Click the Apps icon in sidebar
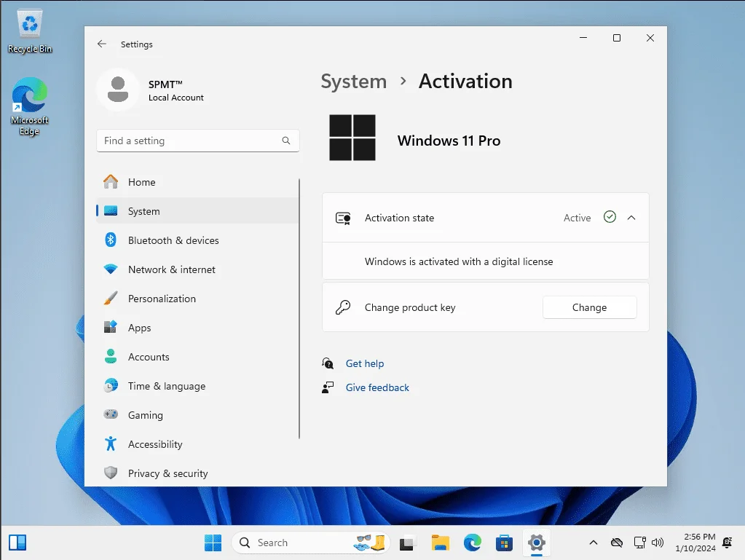Viewport: 745px width, 560px height. point(111,327)
